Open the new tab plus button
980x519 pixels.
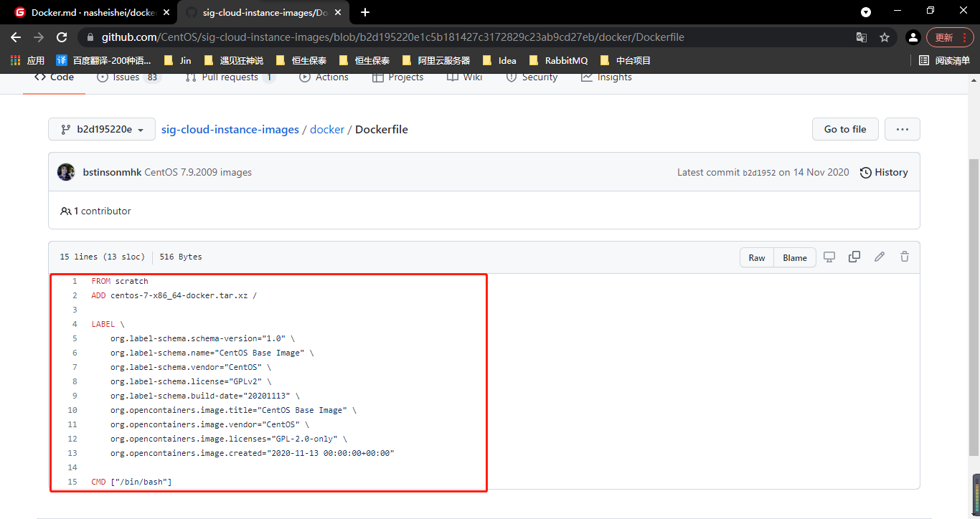[x=365, y=12]
